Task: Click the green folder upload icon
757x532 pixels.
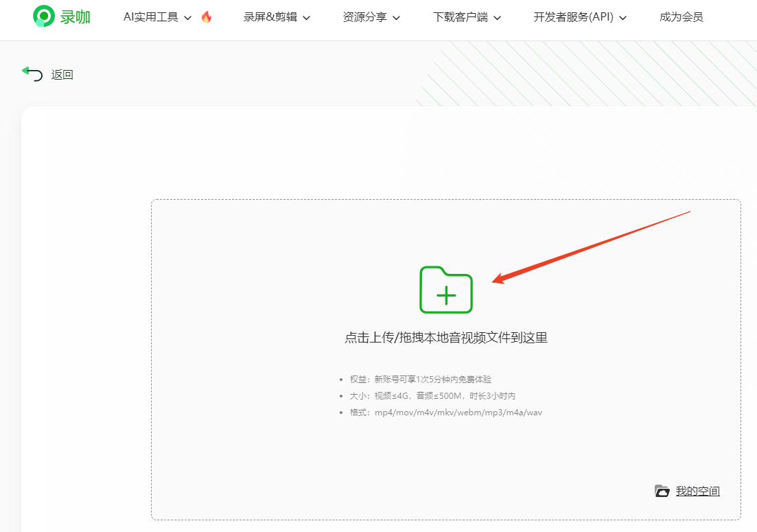Action: pos(446,290)
